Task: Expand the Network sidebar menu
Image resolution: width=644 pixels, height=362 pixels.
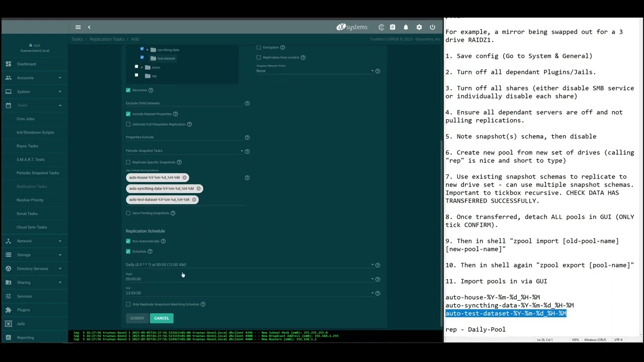Action: pyautogui.click(x=34, y=241)
